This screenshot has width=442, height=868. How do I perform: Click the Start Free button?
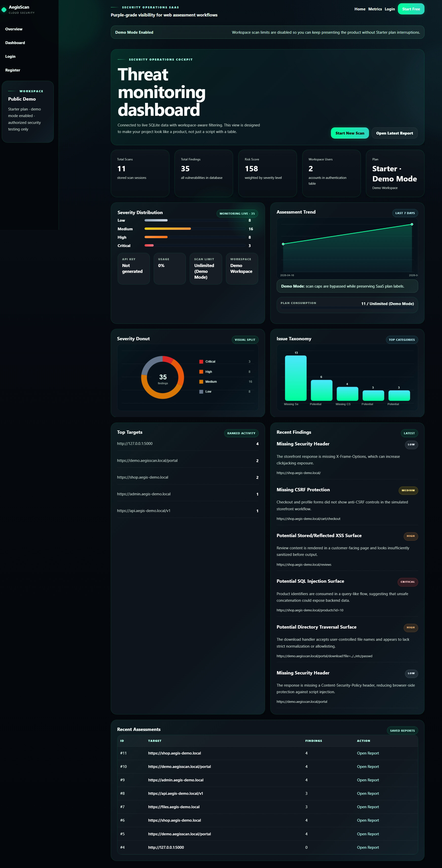pos(411,9)
